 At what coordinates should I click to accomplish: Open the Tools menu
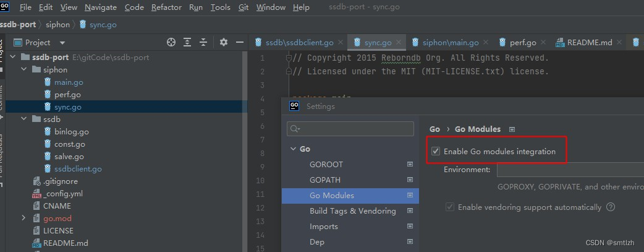coord(221,7)
